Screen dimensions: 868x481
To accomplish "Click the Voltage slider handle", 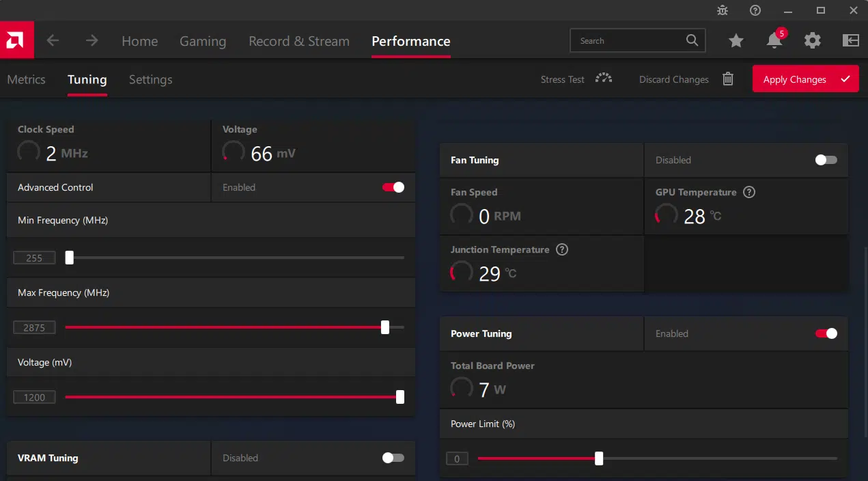I will click(400, 397).
